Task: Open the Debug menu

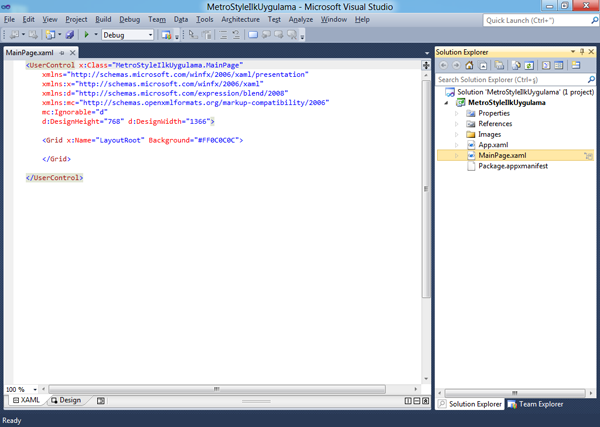Action: (x=130, y=20)
